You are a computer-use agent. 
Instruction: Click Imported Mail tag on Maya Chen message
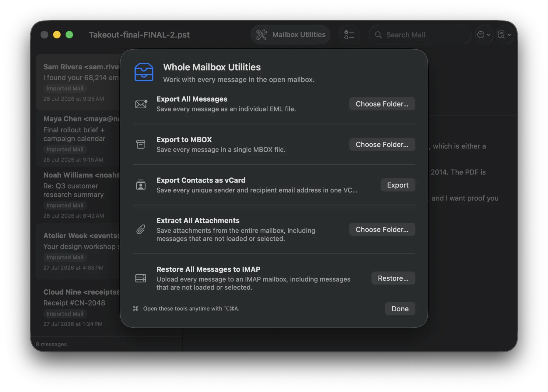pyautogui.click(x=65, y=149)
